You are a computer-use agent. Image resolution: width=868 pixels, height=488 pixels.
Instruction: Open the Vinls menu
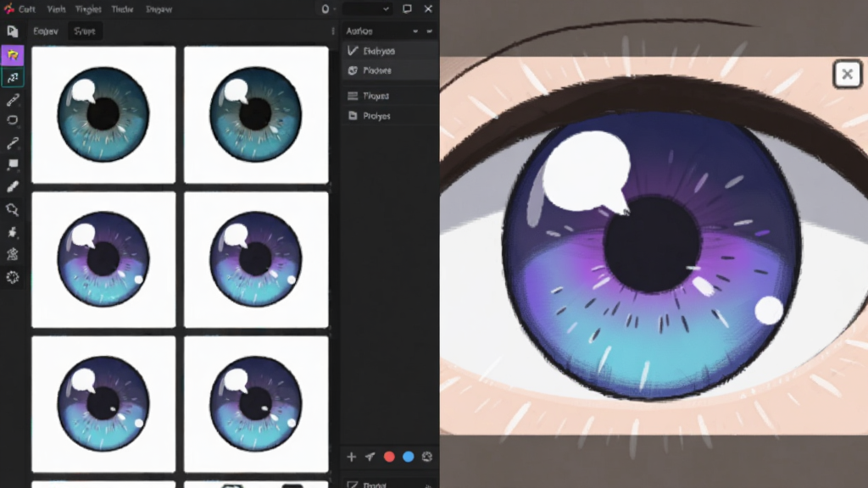(x=57, y=9)
